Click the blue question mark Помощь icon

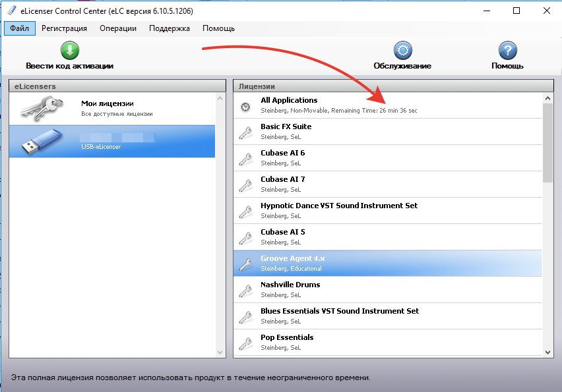pos(507,51)
